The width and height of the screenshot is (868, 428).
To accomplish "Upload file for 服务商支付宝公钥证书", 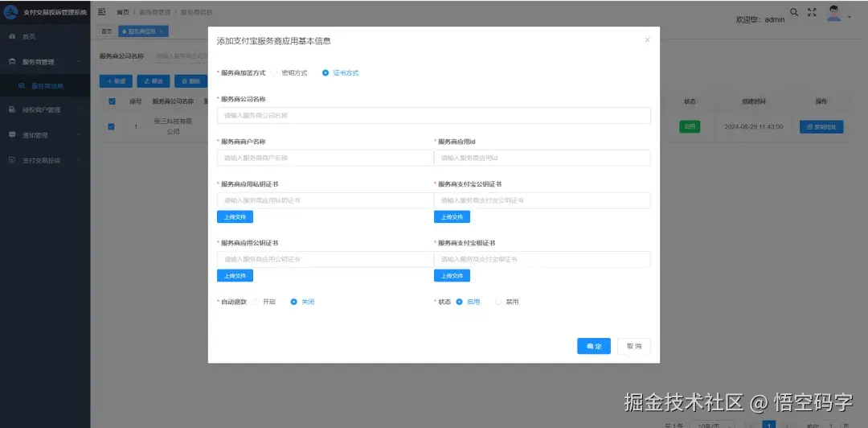I will 452,216.
